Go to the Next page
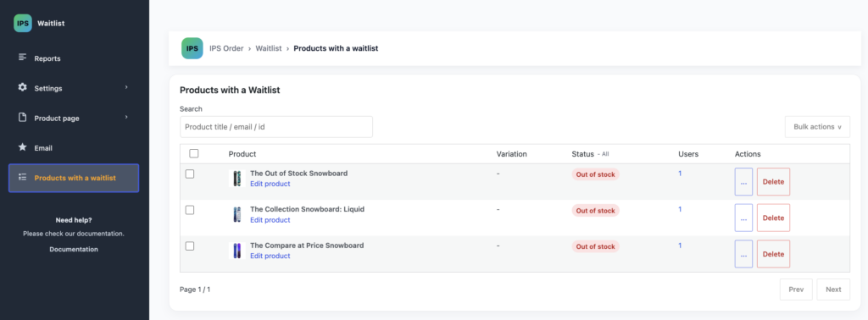This screenshot has height=320, width=868. click(x=833, y=290)
